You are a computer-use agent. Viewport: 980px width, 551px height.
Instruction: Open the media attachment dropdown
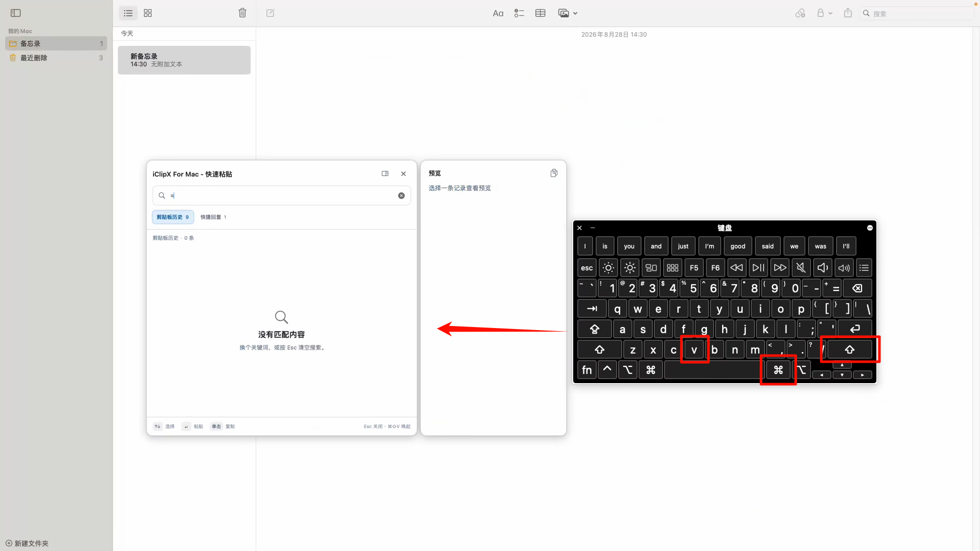coord(568,13)
